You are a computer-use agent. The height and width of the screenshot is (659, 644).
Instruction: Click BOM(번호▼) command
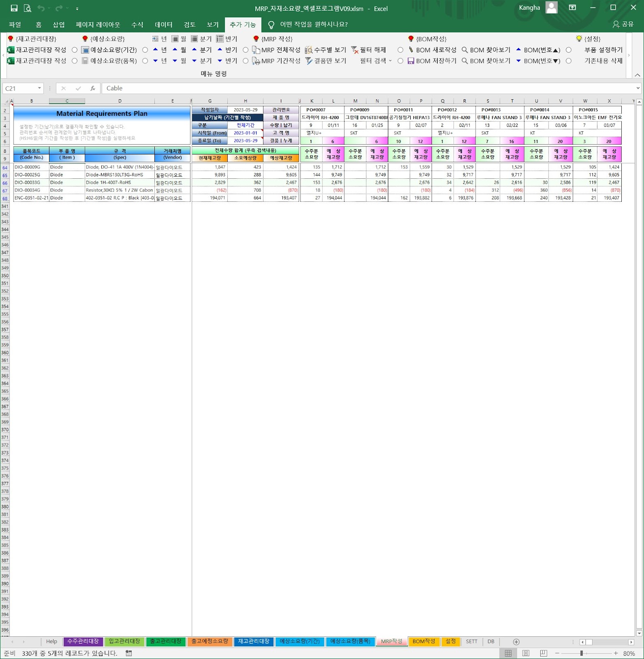(538, 61)
